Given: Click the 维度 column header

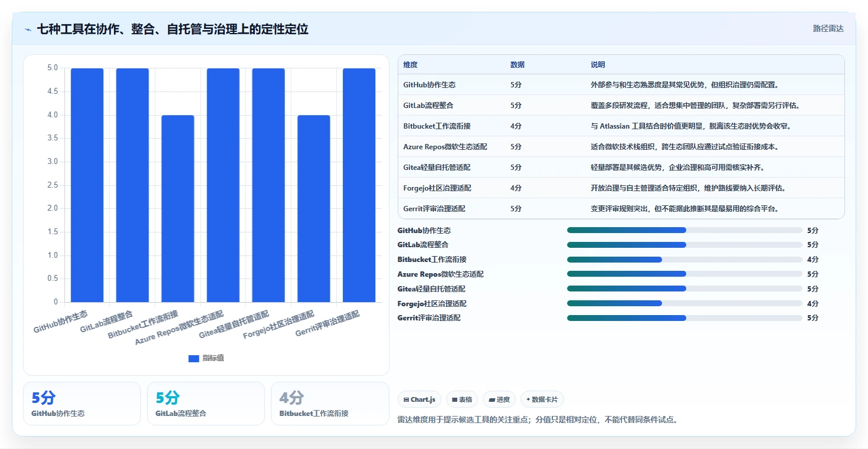Looking at the screenshot, I should pos(410,65).
